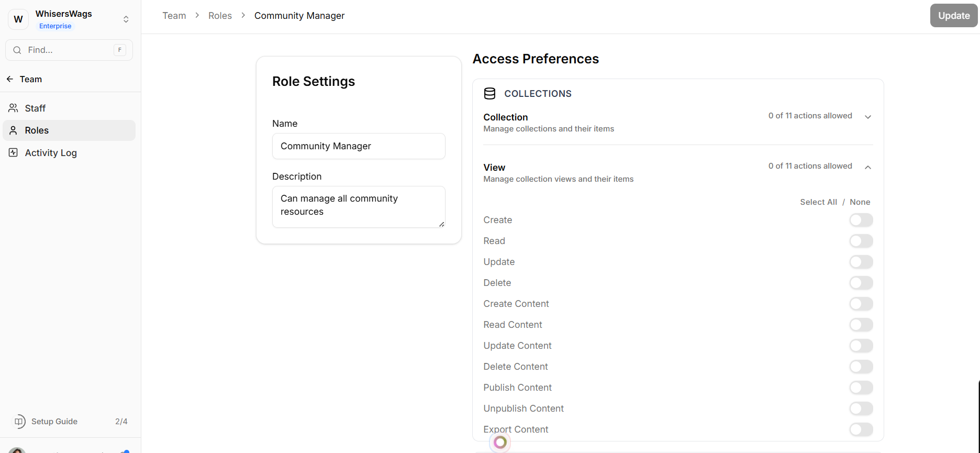980x453 pixels.
Task: Click the Activity Log icon
Action: pyautogui.click(x=14, y=153)
